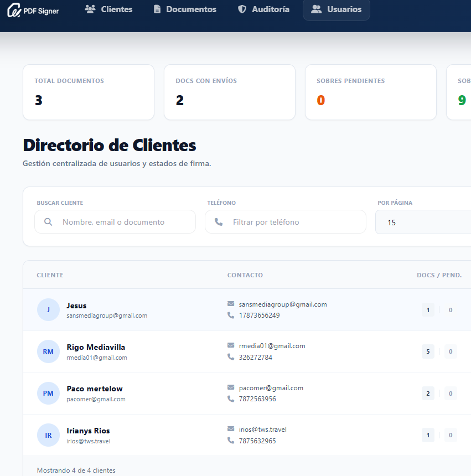The image size is (471, 476).
Task: Select the client name Irianys Rios
Action: click(x=89, y=431)
